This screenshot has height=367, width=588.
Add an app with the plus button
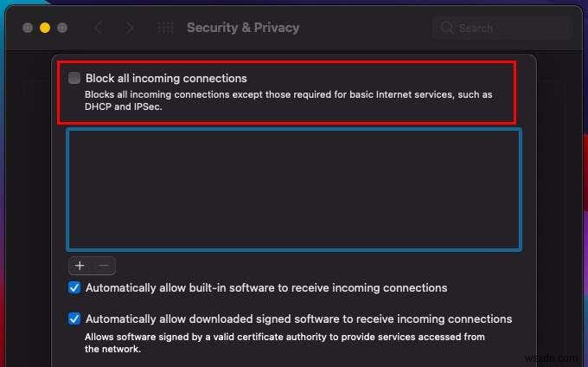point(80,266)
